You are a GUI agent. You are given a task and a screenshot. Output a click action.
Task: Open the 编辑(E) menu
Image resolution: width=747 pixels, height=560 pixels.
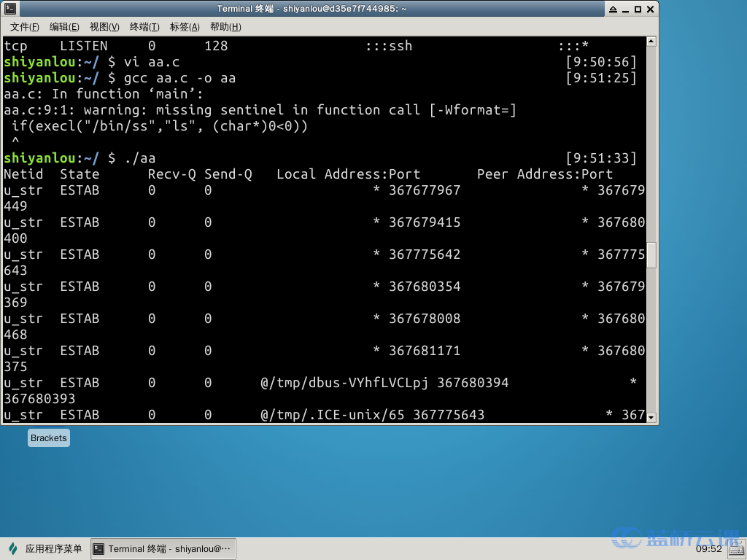click(64, 27)
